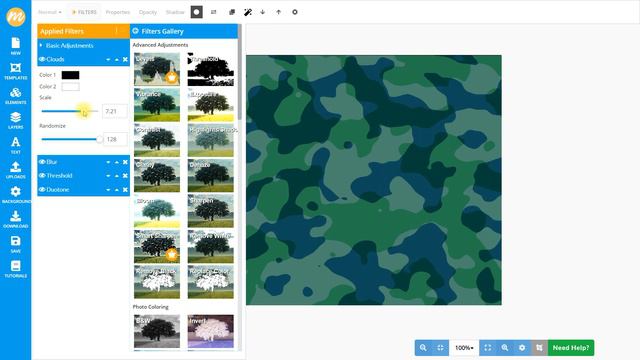
Task: Click the Scale value field showing 7.21
Action: [x=114, y=111]
